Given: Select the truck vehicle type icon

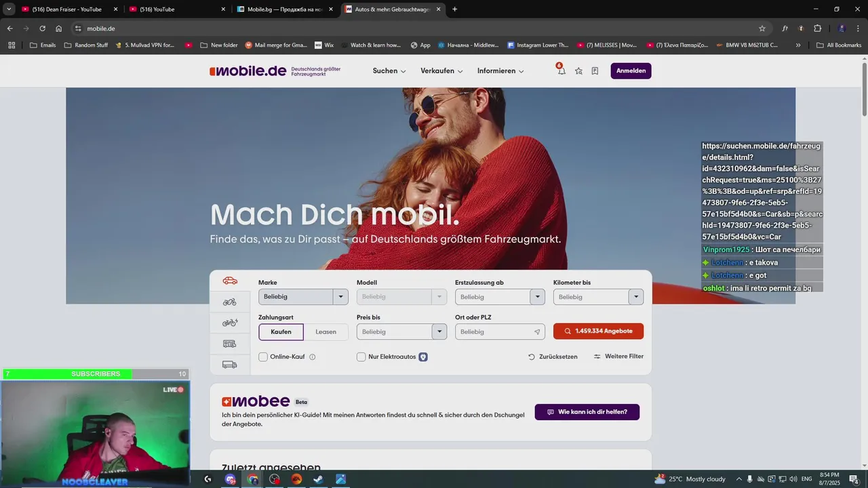Looking at the screenshot, I should point(230,365).
